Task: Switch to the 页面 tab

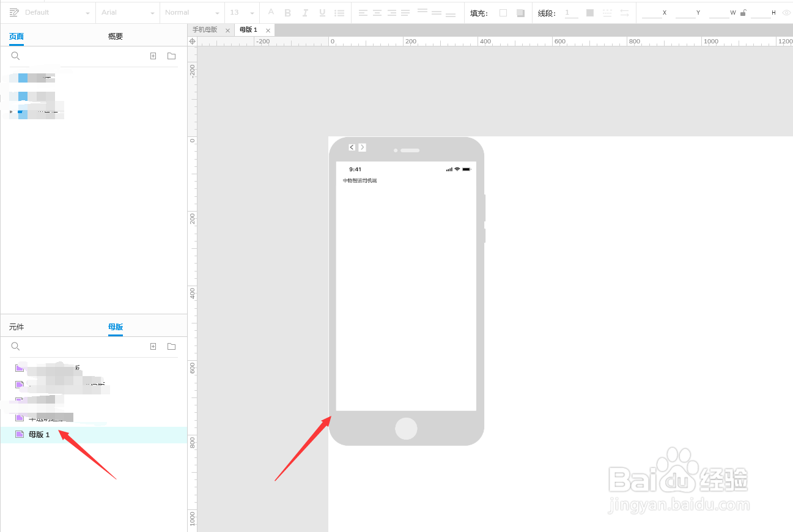Action: point(17,37)
